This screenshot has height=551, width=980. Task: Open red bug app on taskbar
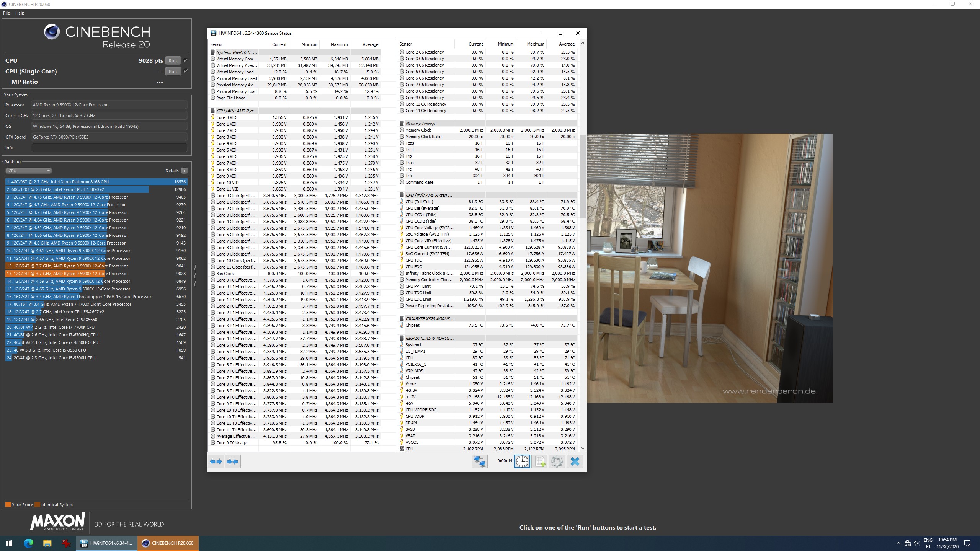pos(66,543)
